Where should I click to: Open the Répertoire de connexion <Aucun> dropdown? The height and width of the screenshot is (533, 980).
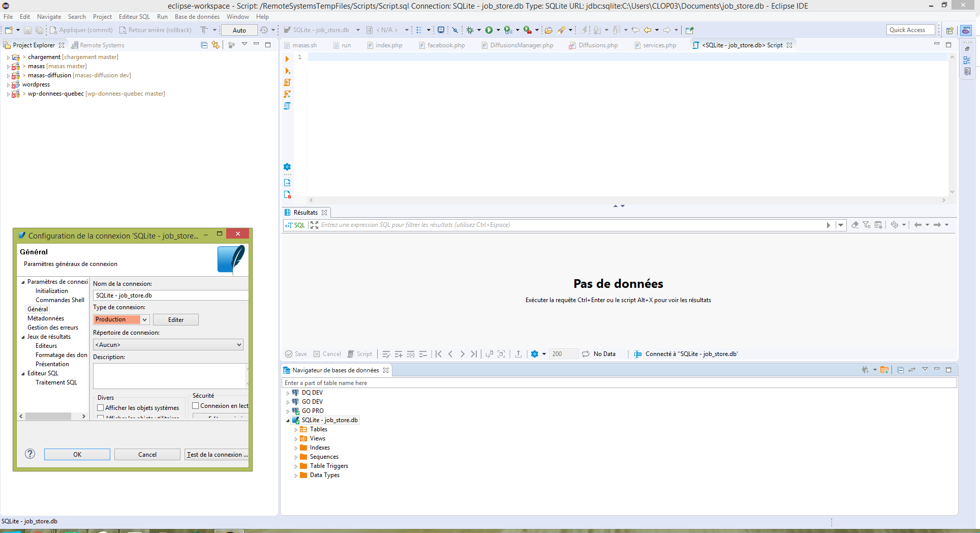point(168,345)
